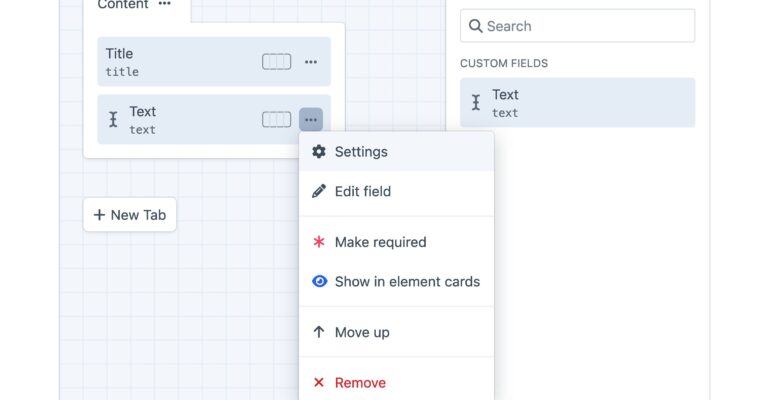The height and width of the screenshot is (400, 770).
Task: Click the magnifier icon in Search box
Action: 475,26
